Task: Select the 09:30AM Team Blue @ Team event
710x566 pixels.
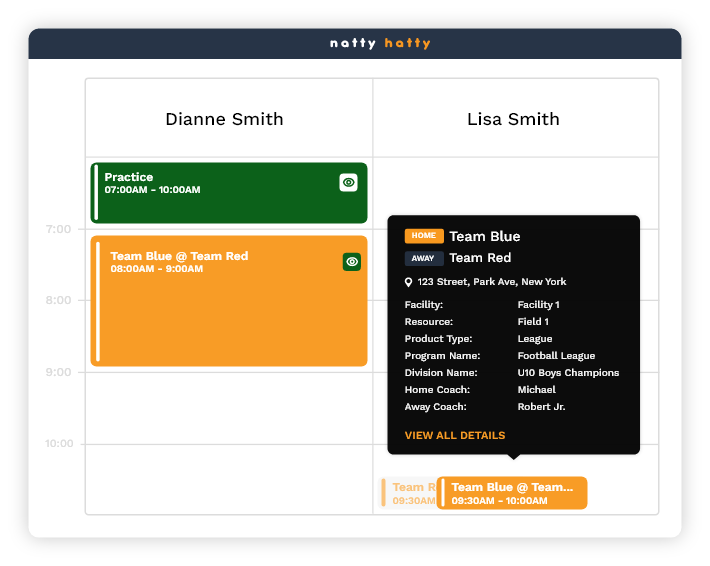Action: click(x=512, y=493)
